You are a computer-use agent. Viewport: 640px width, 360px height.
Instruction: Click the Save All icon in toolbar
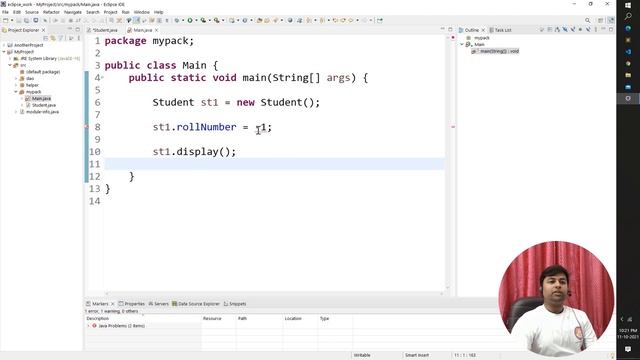[x=27, y=20]
